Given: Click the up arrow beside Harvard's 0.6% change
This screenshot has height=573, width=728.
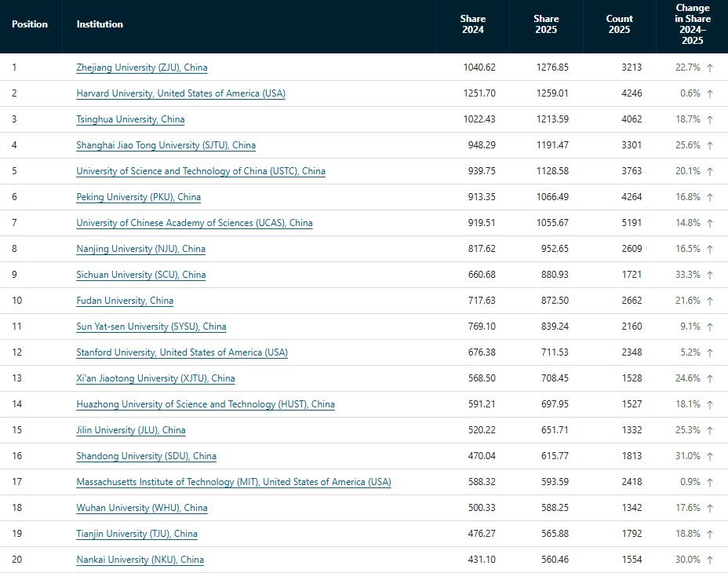Looking at the screenshot, I should 709,94.
